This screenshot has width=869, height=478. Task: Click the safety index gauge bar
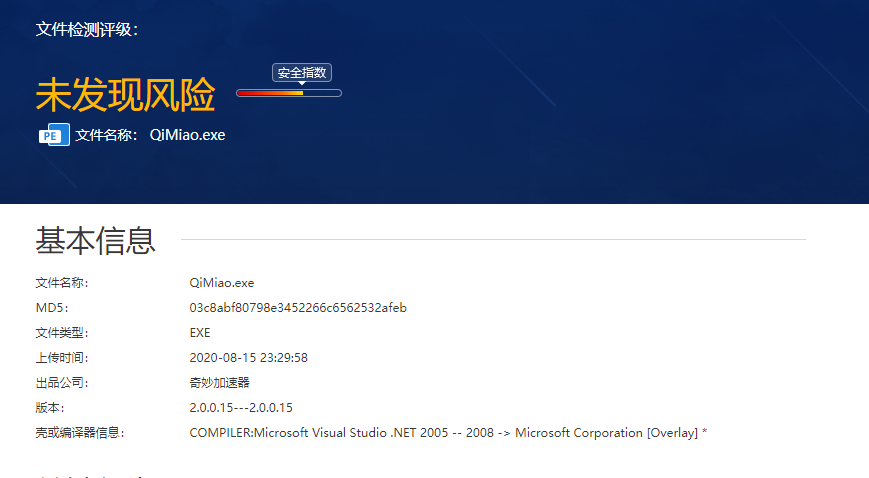click(x=288, y=93)
